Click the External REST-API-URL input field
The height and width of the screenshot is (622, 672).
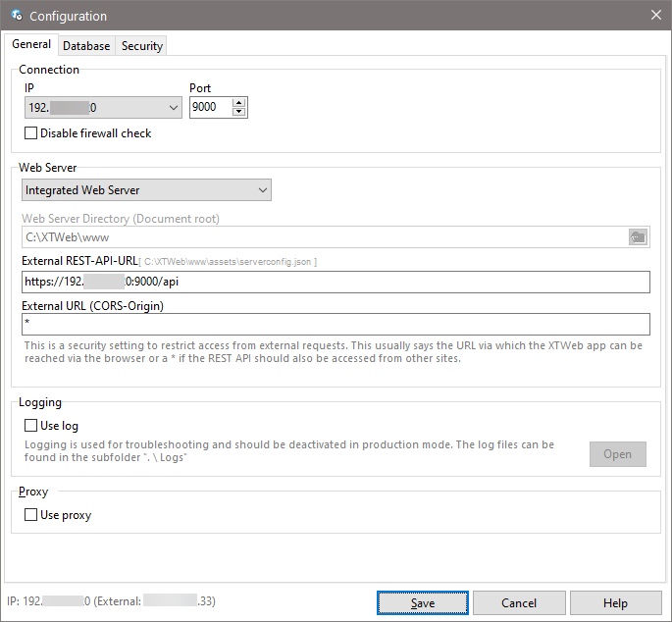pos(334,282)
